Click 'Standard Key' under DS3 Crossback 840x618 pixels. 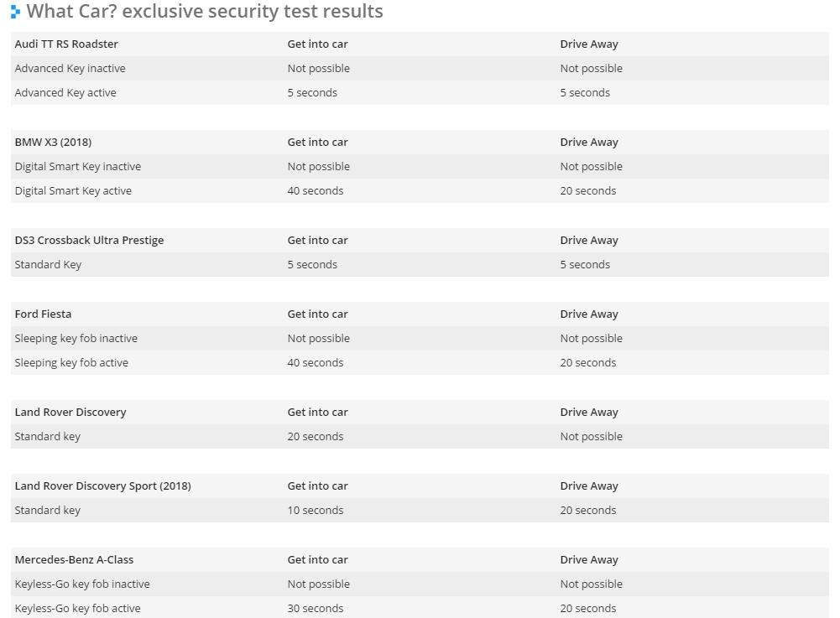coord(48,264)
